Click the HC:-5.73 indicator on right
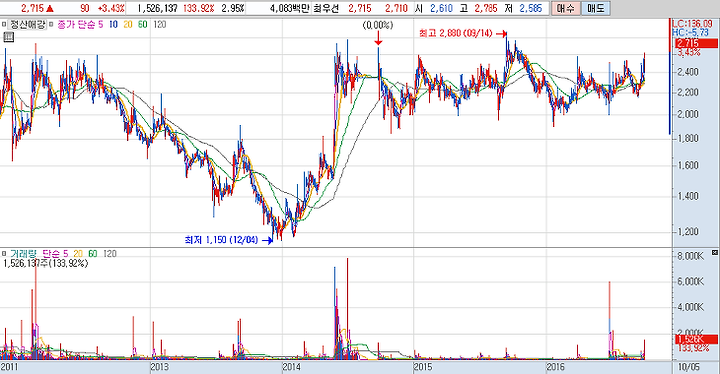720x374 pixels. (690, 33)
